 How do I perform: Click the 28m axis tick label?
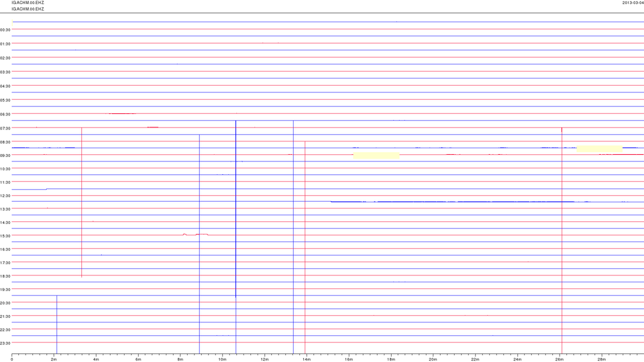point(601,359)
